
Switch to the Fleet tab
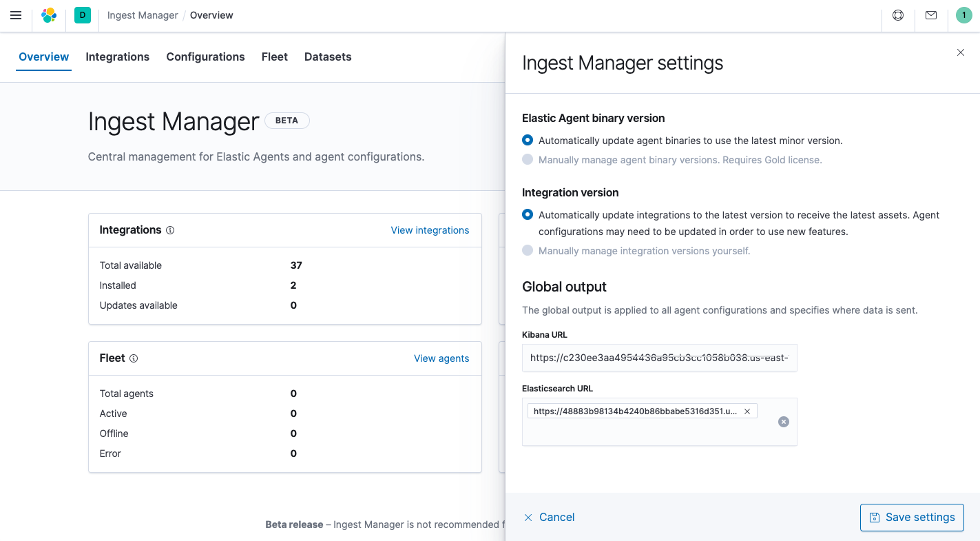[x=274, y=57]
